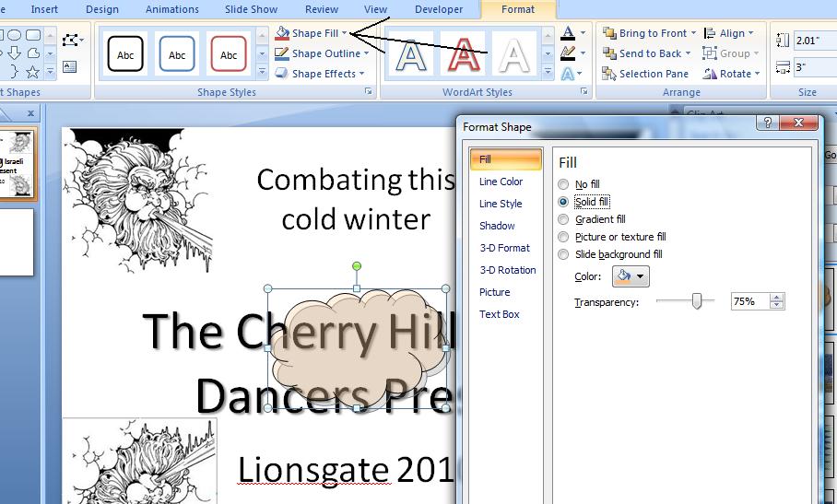This screenshot has width=837, height=504.
Task: Expand the Rotate dropdown arrow
Action: (757, 74)
